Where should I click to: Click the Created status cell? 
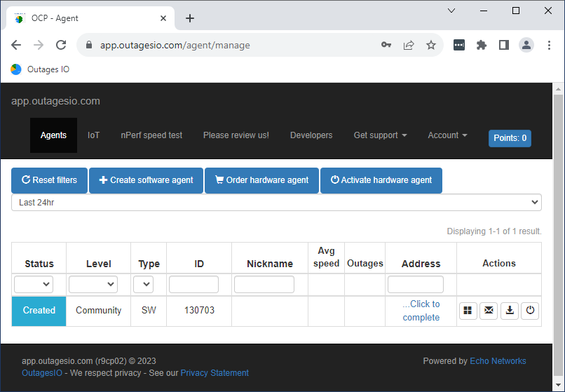tap(39, 311)
